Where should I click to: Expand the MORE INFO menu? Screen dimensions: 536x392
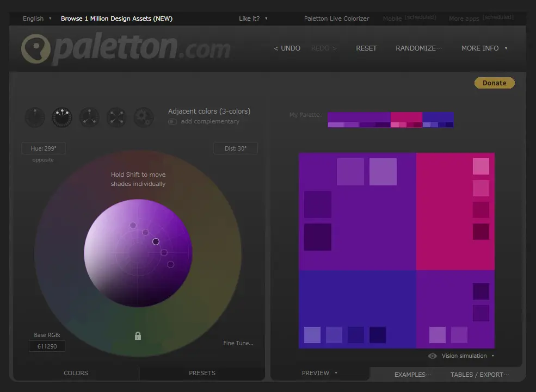pos(484,48)
